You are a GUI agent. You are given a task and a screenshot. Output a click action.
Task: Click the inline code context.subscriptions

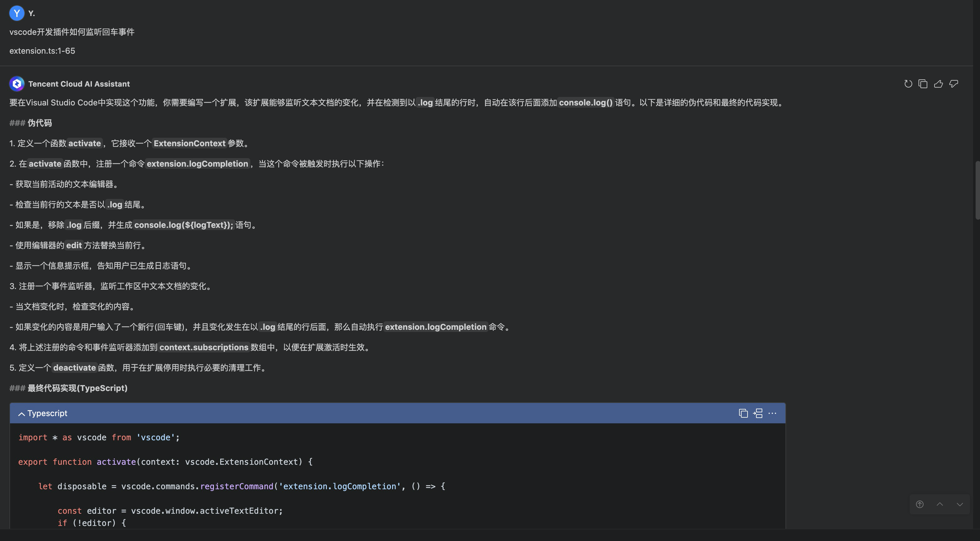click(204, 347)
